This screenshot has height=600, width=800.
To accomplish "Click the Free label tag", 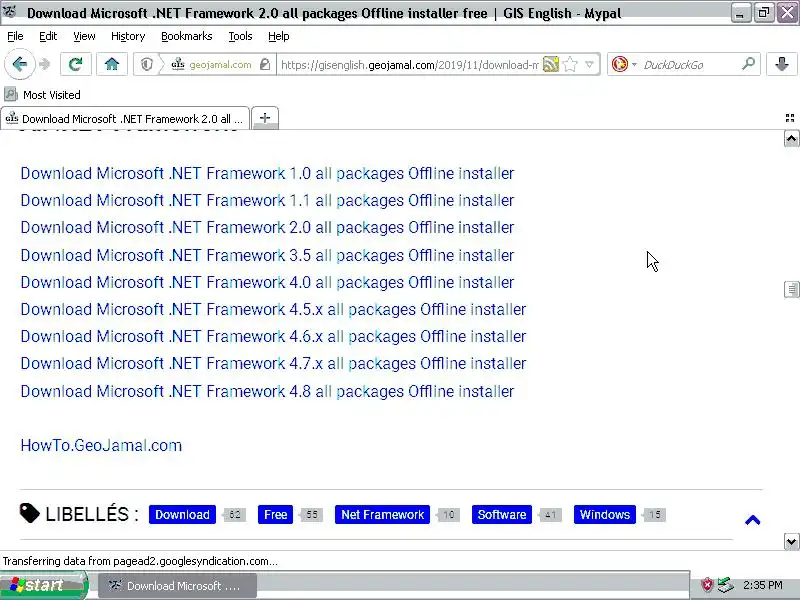I will tap(276, 514).
